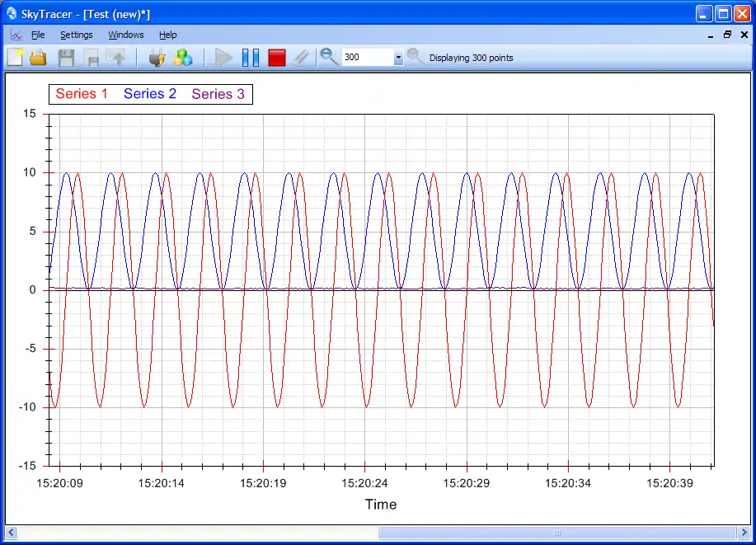Screen dimensions: 756x545
Task: Click the zoom in magnifier icon
Action: point(416,57)
